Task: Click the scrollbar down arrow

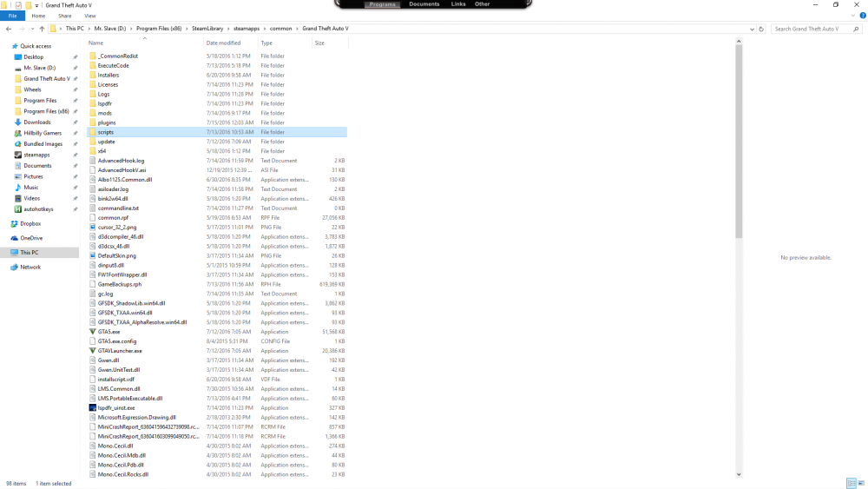Action: [x=739, y=474]
